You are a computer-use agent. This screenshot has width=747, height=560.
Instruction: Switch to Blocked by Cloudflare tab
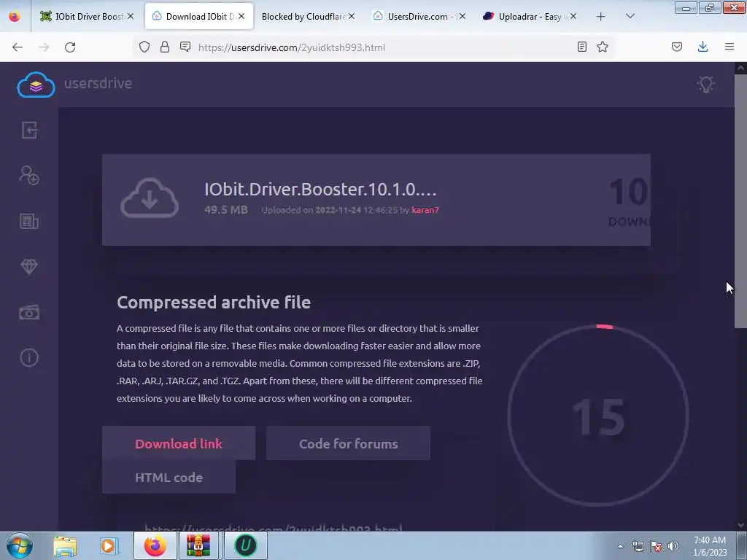pyautogui.click(x=309, y=16)
